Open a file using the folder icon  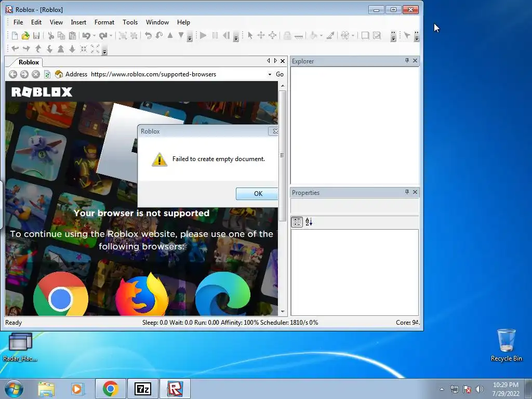point(25,36)
